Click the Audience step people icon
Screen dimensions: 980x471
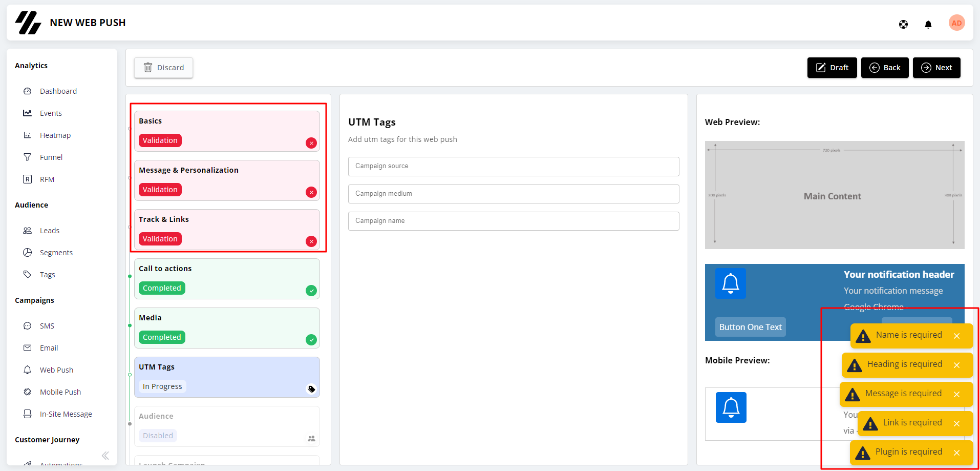[x=311, y=438]
